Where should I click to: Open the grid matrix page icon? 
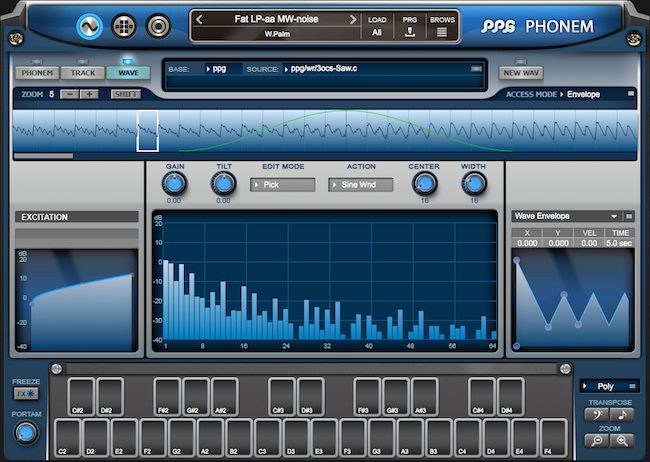click(124, 27)
